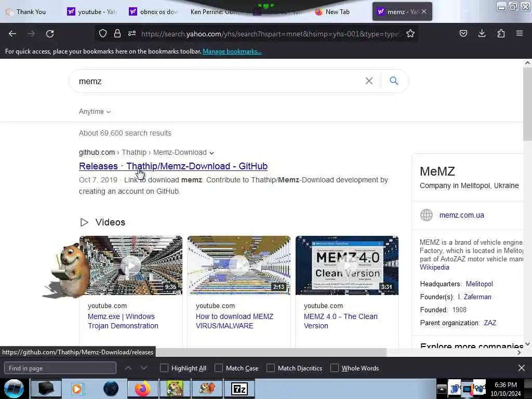
Task: Play the 3:31 MEMZ 4.0 thumbnail
Action: [347, 265]
